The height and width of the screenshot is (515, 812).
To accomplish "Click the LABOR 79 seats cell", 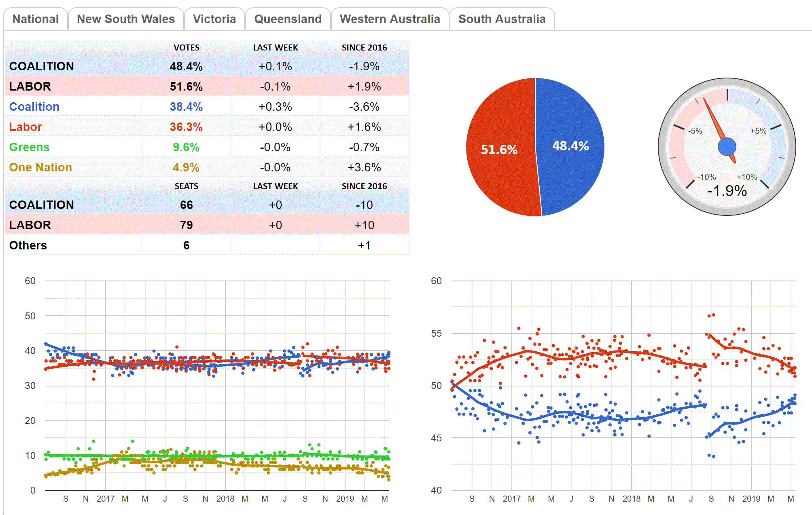I will click(x=186, y=225).
